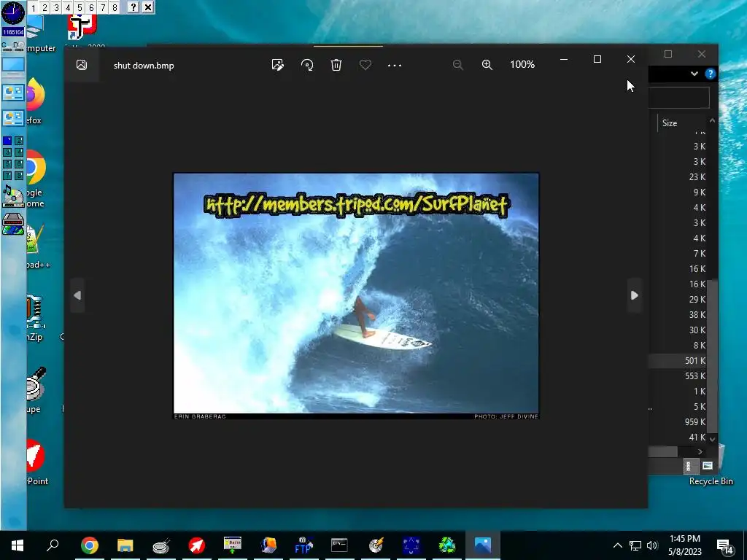Select the 501 K row in Explorer
This screenshot has width=747, height=560.
678,360
